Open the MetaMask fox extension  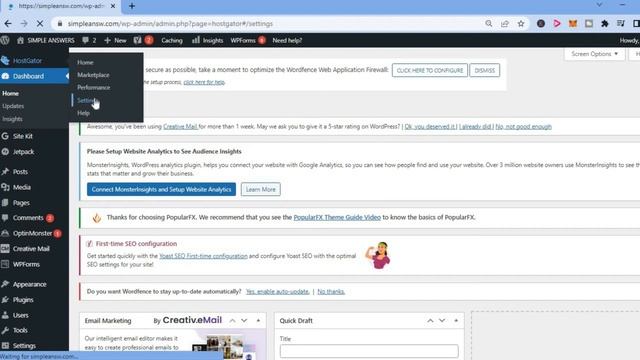(573, 24)
